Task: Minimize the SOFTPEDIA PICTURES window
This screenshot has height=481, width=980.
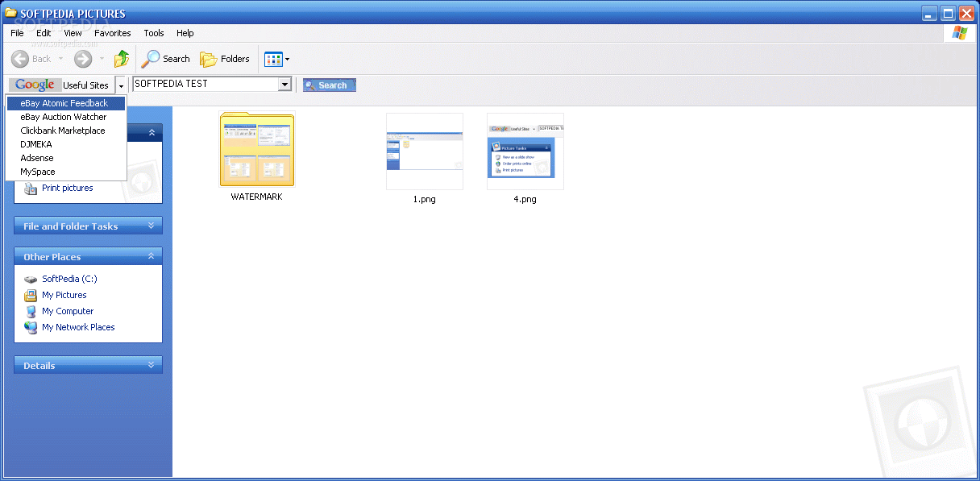Action: tap(930, 13)
